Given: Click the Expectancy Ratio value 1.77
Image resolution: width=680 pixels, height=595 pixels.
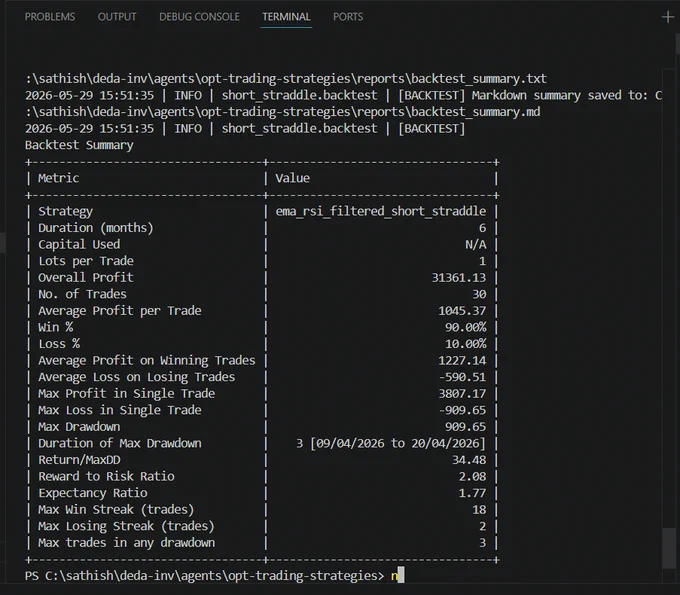Looking at the screenshot, I should click(x=472, y=494).
